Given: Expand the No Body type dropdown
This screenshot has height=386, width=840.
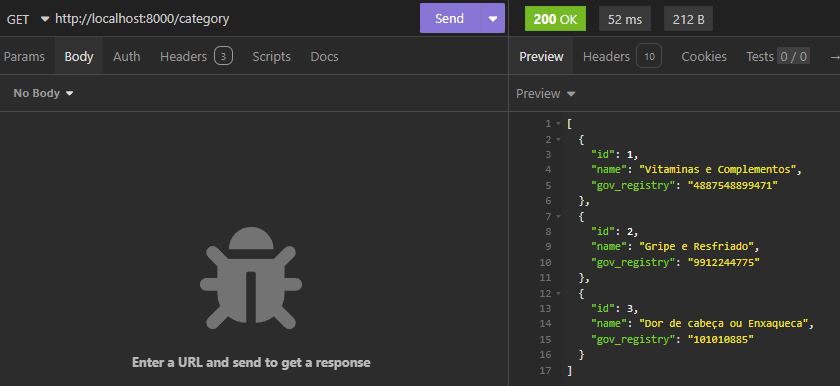Looking at the screenshot, I should pyautogui.click(x=43, y=93).
